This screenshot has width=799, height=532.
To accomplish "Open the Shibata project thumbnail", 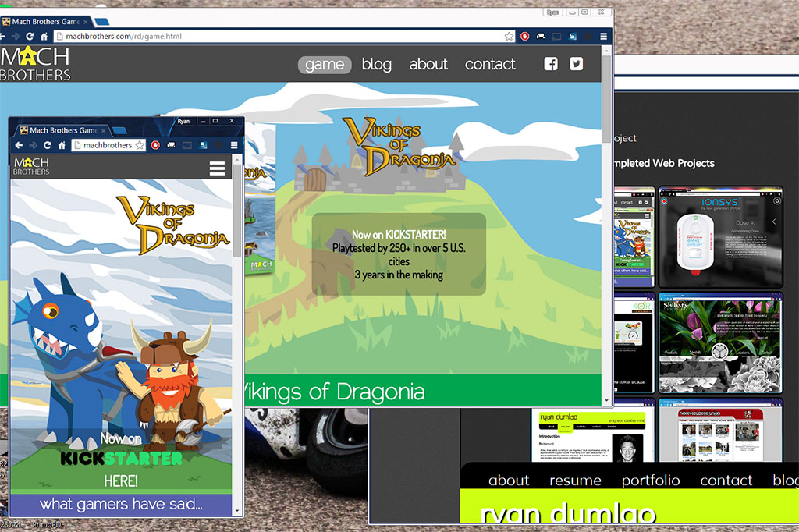I will click(720, 342).
